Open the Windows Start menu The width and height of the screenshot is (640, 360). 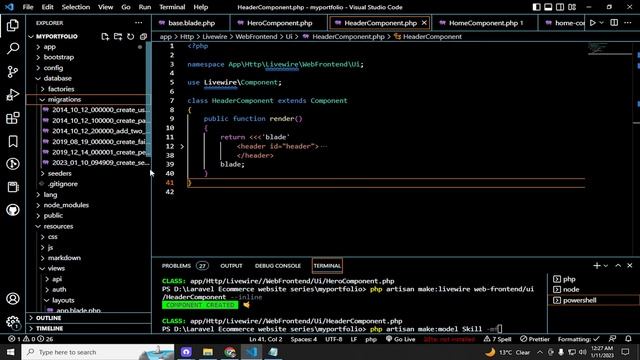(10, 352)
